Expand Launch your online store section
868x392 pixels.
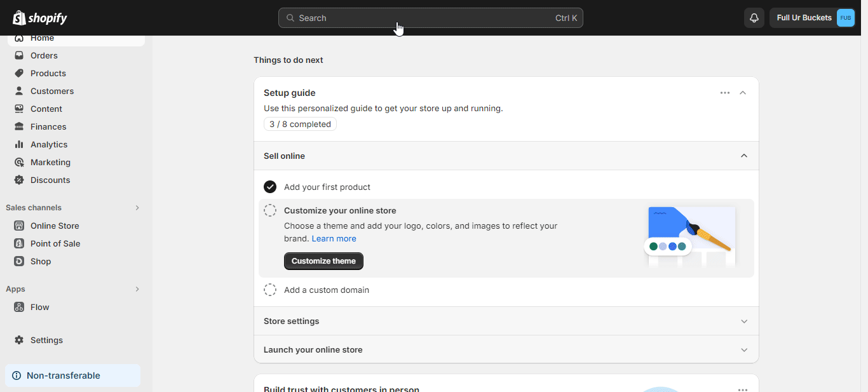[743, 349]
